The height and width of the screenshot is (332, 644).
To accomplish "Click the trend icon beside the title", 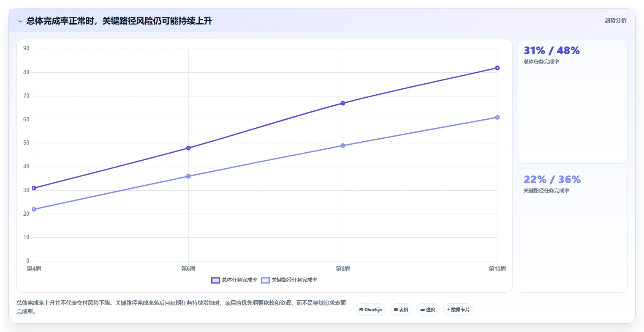I will point(20,21).
